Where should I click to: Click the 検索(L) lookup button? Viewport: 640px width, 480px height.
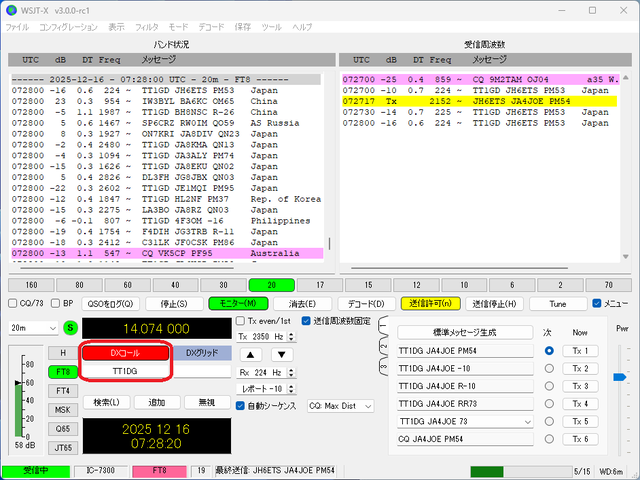coord(107,402)
